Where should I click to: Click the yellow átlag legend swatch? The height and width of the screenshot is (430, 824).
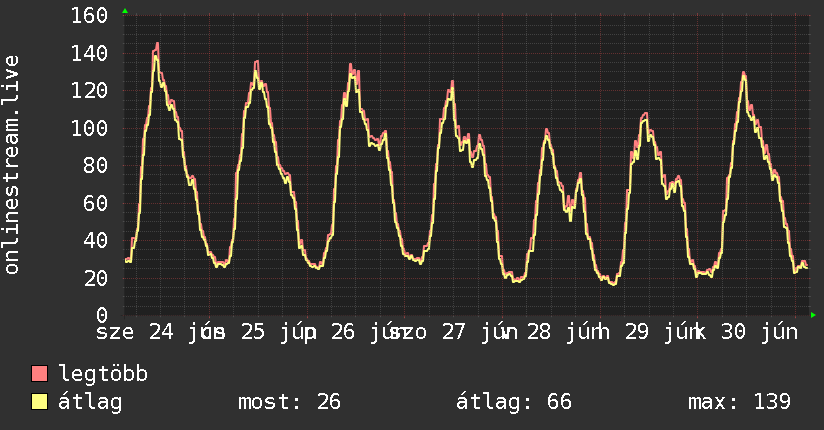39,402
